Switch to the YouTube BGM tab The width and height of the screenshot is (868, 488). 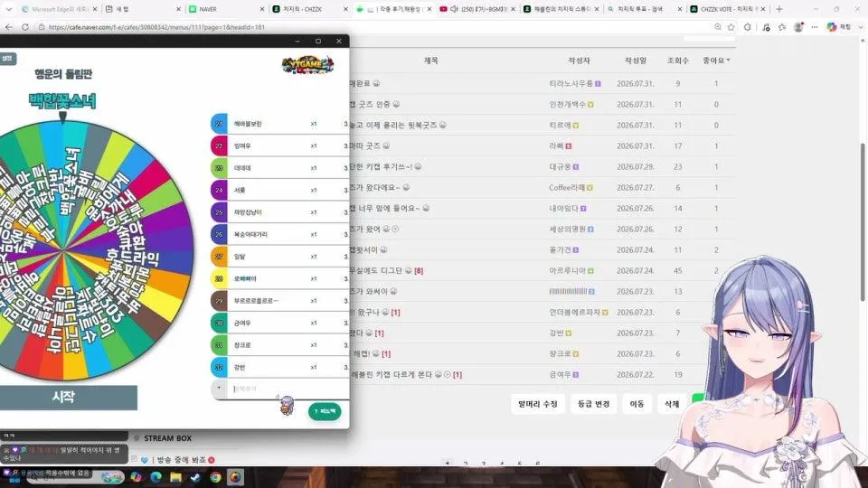tap(477, 9)
